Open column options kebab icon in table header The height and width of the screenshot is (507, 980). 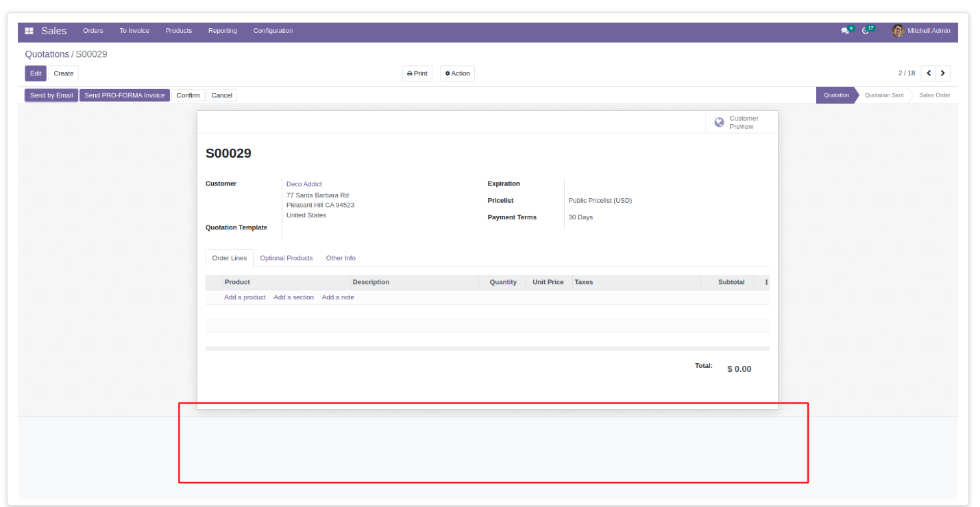pyautogui.click(x=766, y=282)
